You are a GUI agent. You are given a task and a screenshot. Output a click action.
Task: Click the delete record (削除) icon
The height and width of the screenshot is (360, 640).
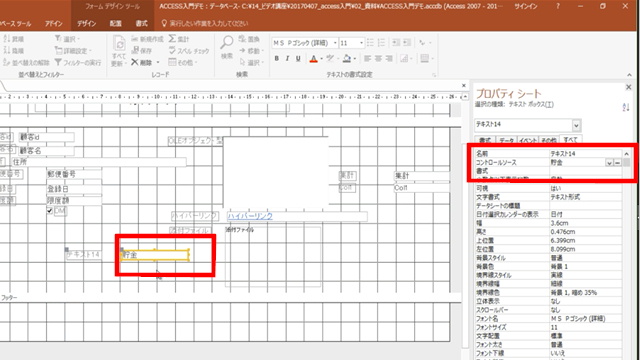[x=135, y=62]
